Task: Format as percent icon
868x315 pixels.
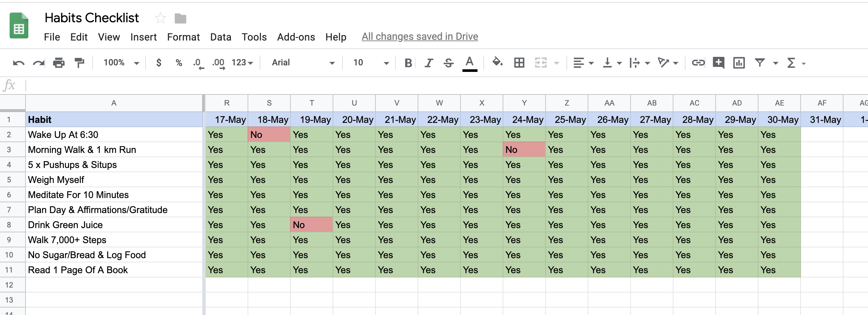Action: pyautogui.click(x=179, y=63)
